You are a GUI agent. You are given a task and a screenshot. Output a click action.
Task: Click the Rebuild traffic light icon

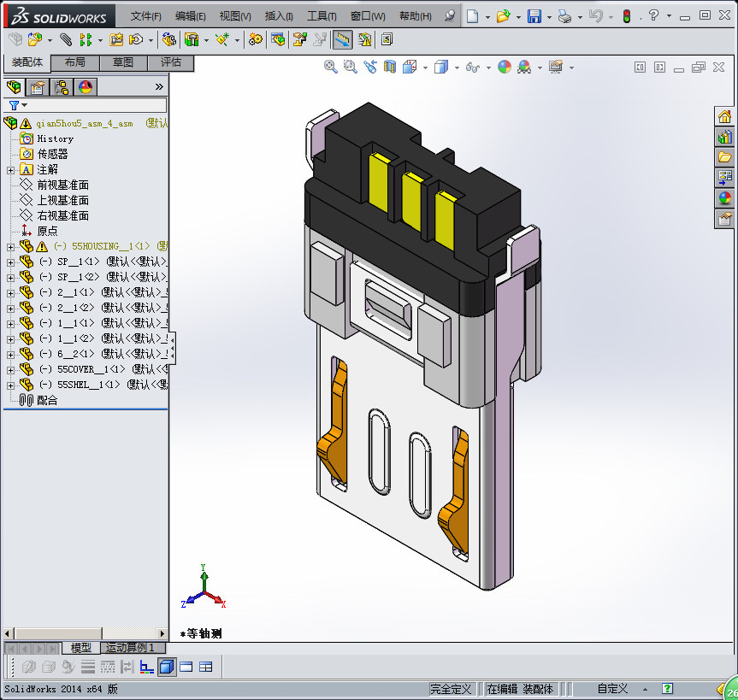point(627,16)
